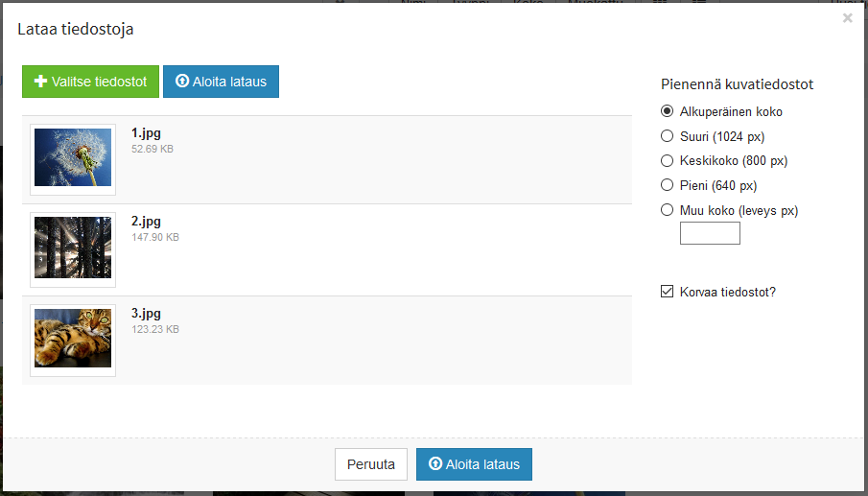The height and width of the screenshot is (496, 868).
Task: Select Muu koko (leveys px) option
Action: coord(668,210)
